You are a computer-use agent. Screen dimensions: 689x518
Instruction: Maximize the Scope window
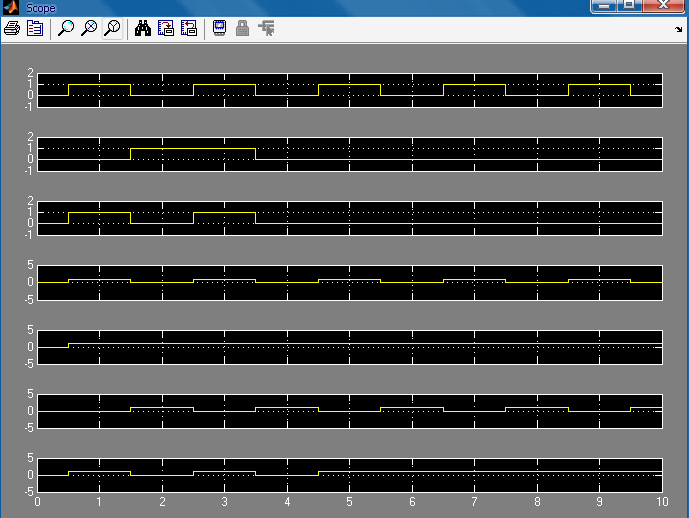629,6
